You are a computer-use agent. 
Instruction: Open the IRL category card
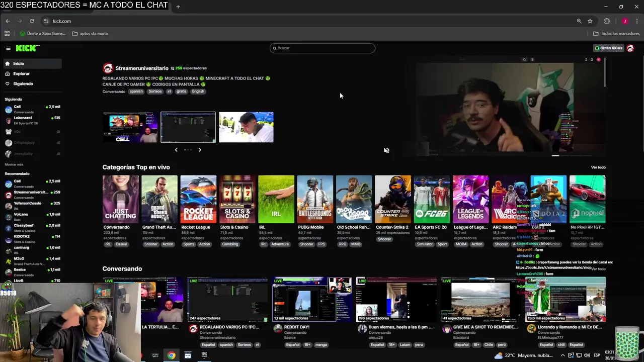tap(276, 199)
